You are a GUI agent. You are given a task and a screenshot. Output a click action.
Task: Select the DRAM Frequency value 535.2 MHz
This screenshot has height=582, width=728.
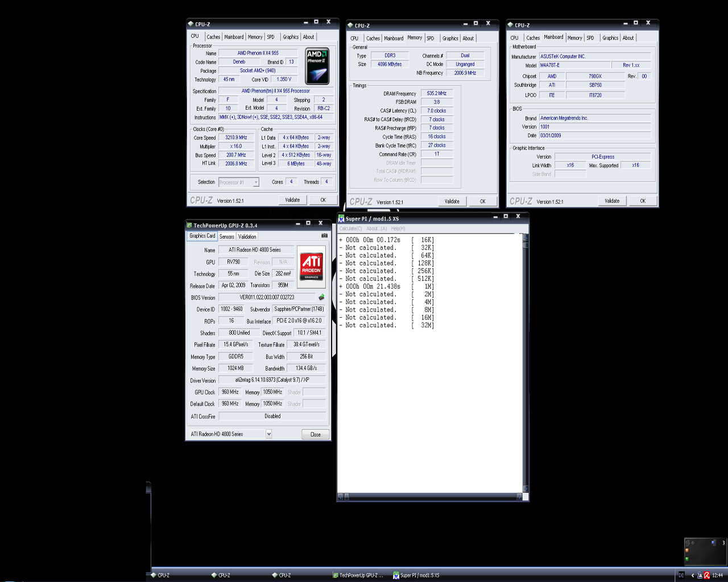pos(437,93)
